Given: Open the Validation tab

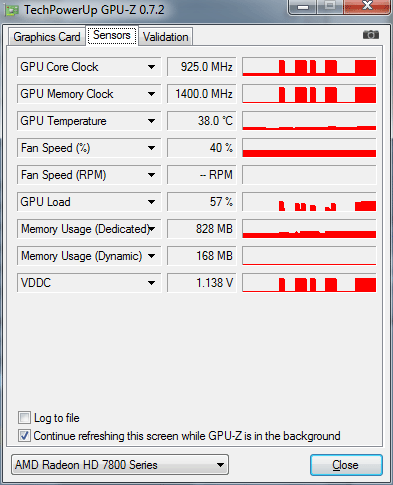Looking at the screenshot, I should (x=166, y=37).
